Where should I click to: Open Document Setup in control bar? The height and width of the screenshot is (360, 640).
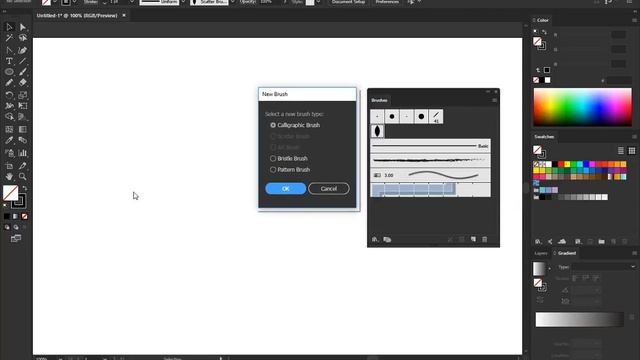pos(348,2)
